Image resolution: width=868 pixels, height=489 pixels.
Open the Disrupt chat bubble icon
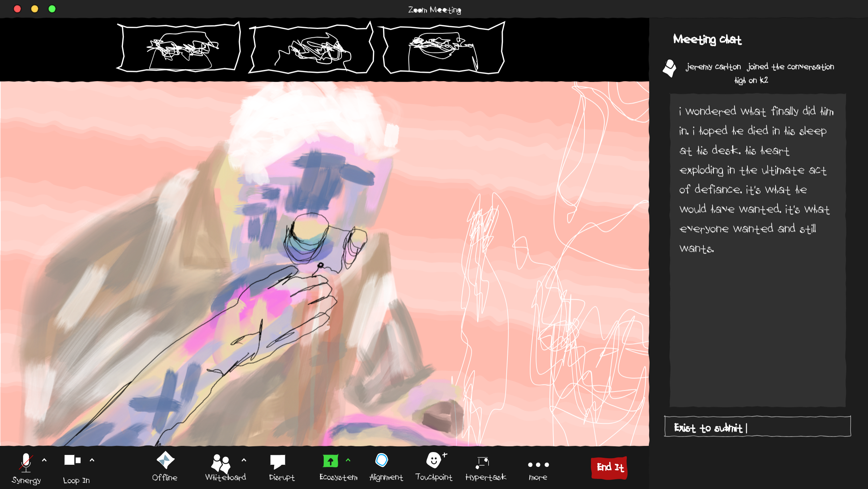(278, 461)
